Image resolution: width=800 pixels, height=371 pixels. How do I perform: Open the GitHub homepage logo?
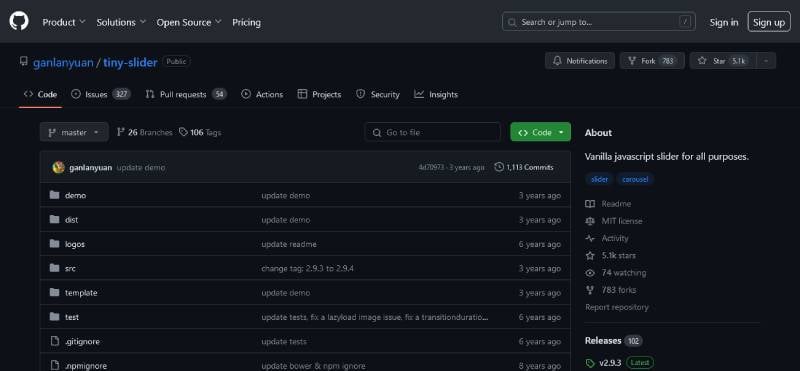click(x=19, y=21)
